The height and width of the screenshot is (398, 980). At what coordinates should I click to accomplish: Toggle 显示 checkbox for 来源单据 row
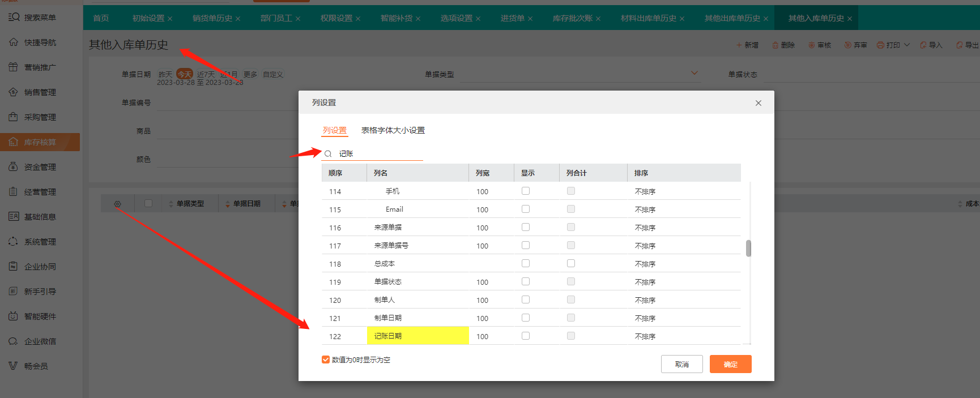click(526, 227)
